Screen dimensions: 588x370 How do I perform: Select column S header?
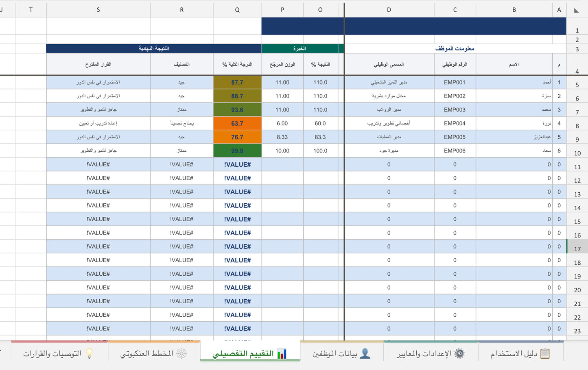click(x=98, y=10)
